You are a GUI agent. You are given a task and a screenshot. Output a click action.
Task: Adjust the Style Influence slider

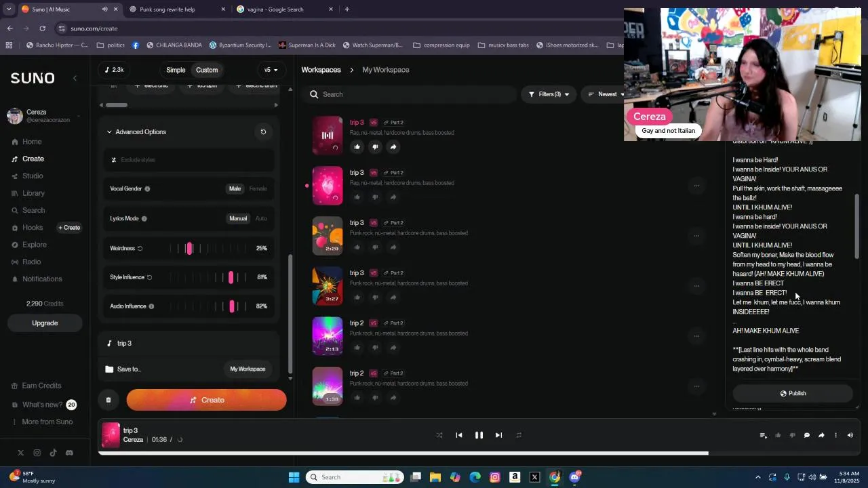coord(231,277)
